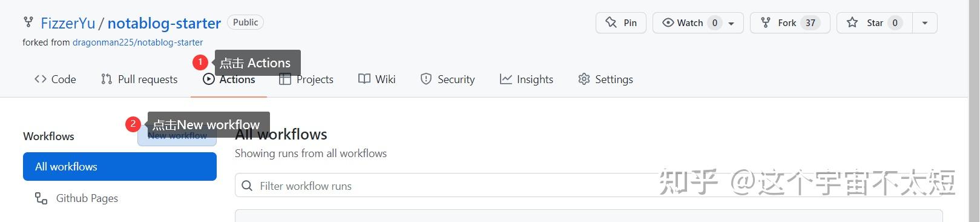The image size is (980, 222).
Task: Go to the Projects tab
Action: [x=306, y=79]
